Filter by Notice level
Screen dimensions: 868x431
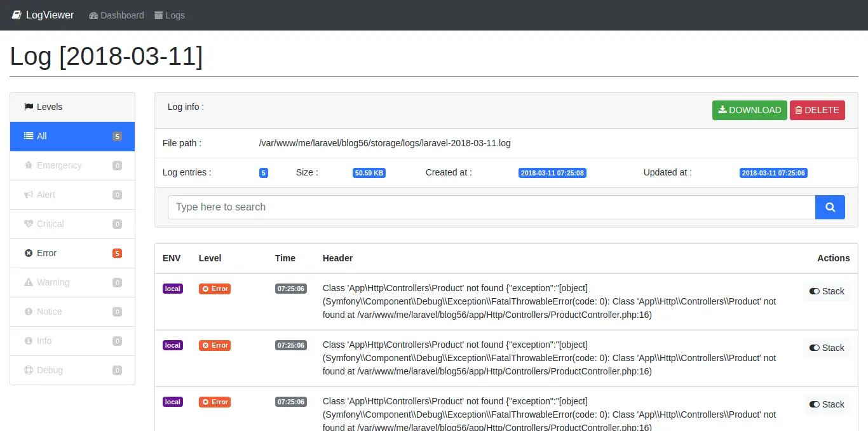(x=72, y=311)
